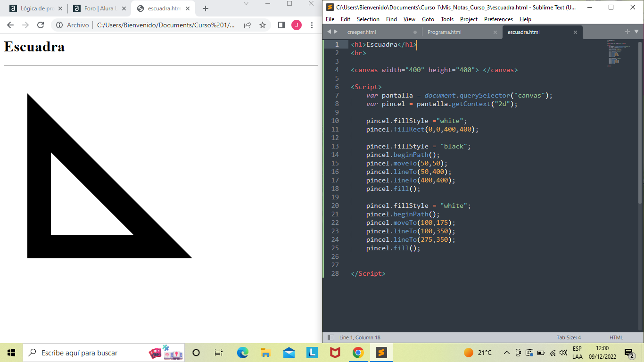
Task: Close Programa.html tab in Sublime
Action: (495, 33)
